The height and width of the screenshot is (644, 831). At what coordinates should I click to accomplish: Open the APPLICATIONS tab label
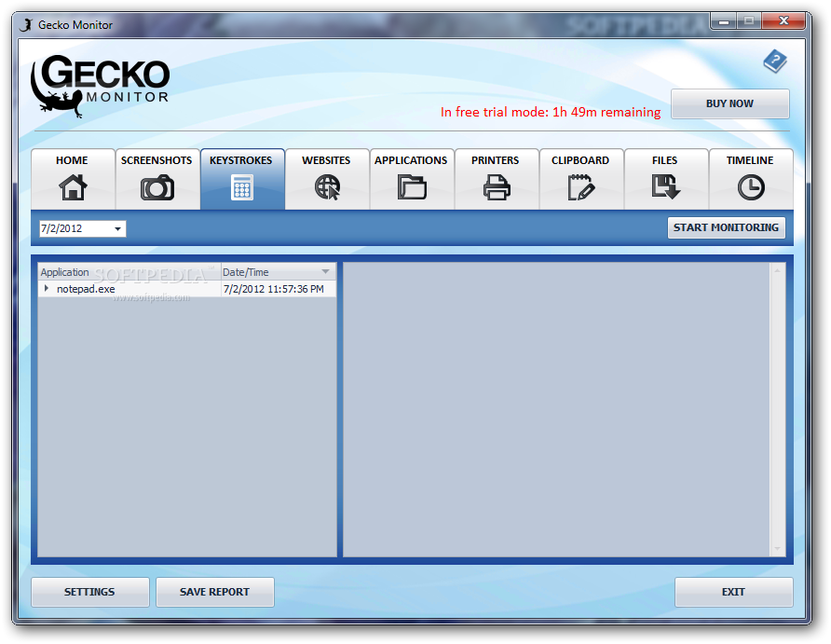411,160
